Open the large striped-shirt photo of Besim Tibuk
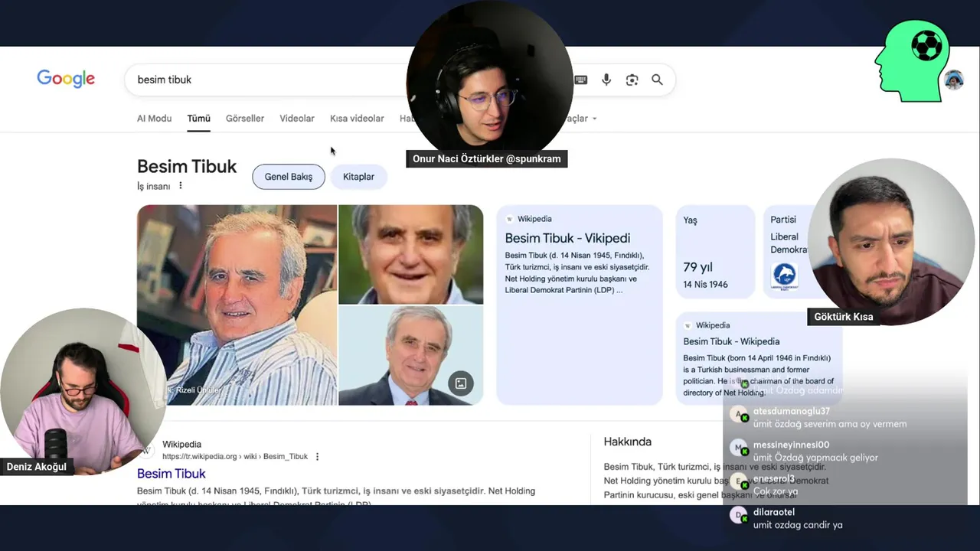The width and height of the screenshot is (980, 551). 237,305
